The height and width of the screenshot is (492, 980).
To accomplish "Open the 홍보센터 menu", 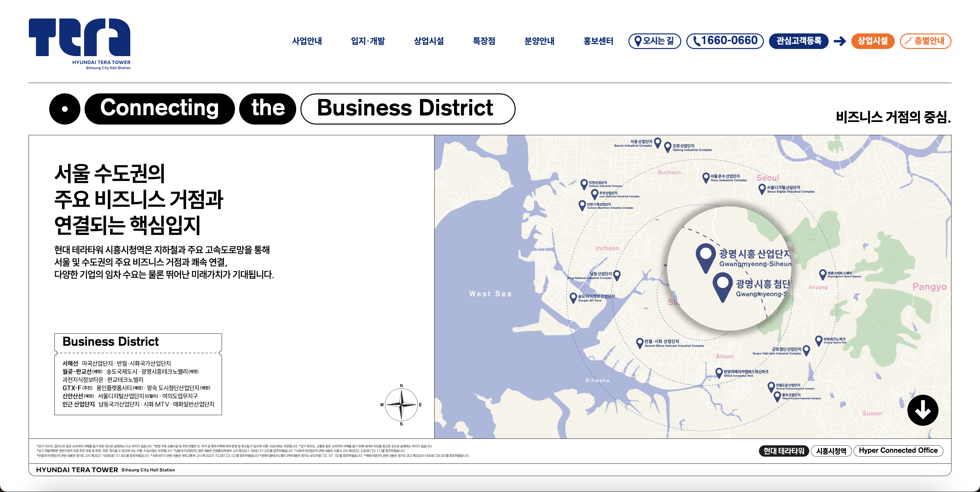I will pyautogui.click(x=598, y=41).
